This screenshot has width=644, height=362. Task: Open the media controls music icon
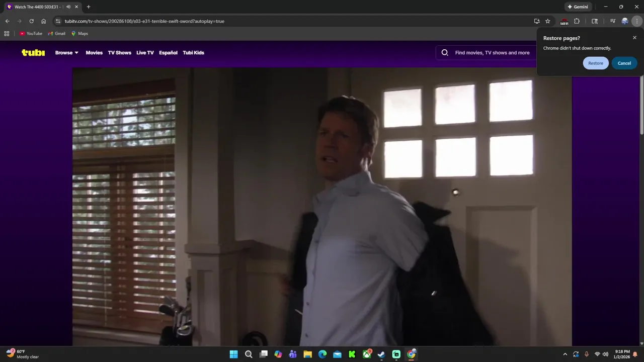(612, 21)
